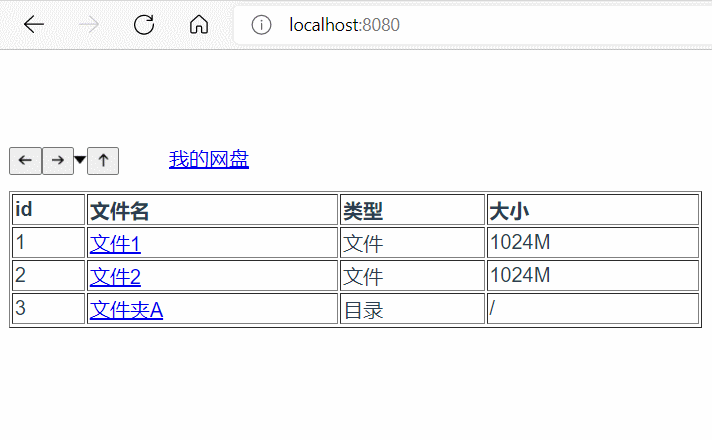The image size is (712, 440).
Task: Expand the black triangle history dropdown
Action: (80, 160)
